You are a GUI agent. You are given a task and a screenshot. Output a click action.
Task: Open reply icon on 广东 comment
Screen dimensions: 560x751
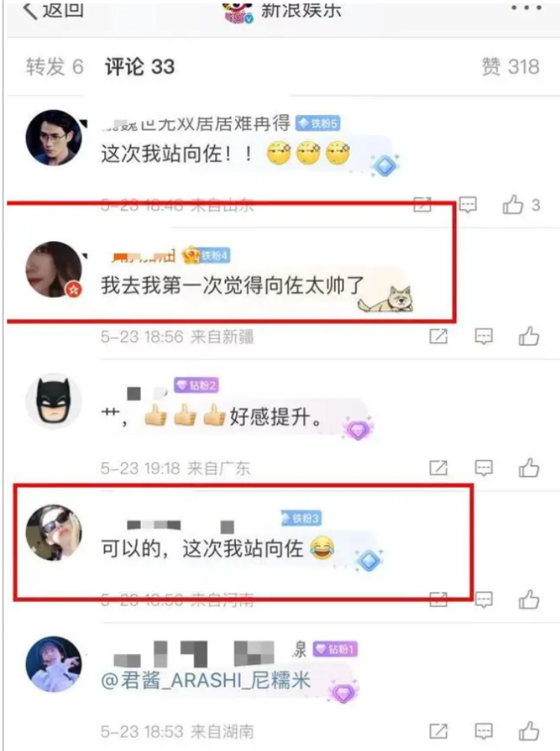pos(483,468)
